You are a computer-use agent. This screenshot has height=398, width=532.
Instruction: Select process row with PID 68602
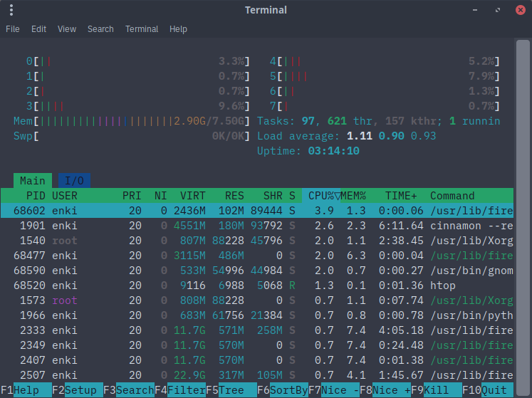click(257, 211)
